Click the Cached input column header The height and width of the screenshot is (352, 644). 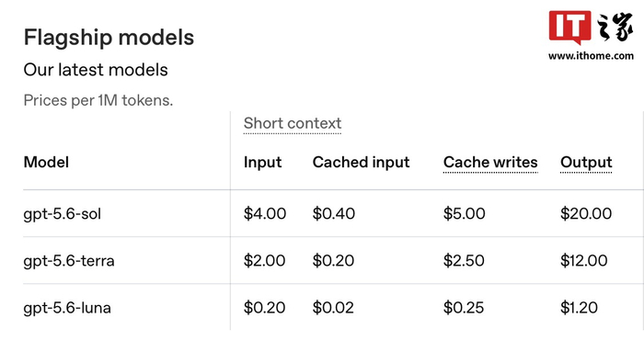tap(361, 163)
